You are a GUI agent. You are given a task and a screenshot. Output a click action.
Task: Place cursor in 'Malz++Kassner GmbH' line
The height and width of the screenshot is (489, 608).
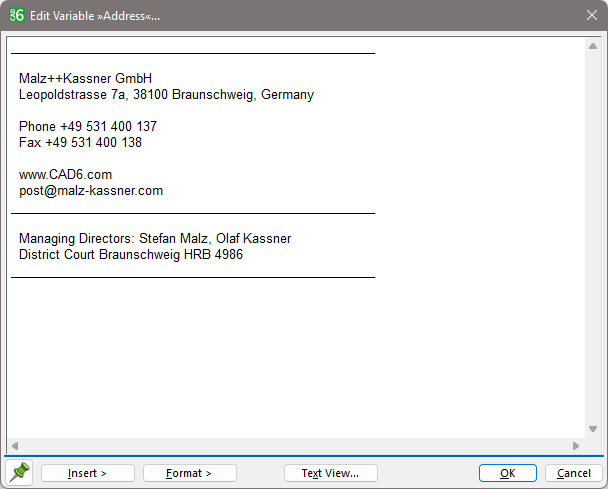[85, 78]
